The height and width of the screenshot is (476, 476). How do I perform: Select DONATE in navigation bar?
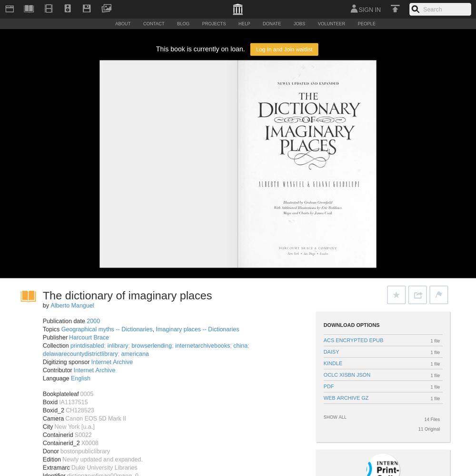pos(272,24)
